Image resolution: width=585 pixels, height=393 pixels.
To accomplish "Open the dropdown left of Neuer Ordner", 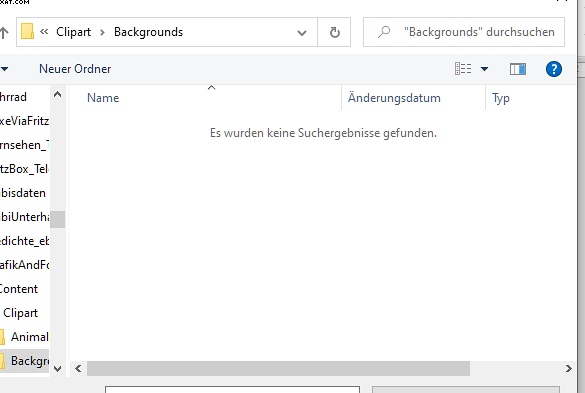I will (x=4, y=69).
